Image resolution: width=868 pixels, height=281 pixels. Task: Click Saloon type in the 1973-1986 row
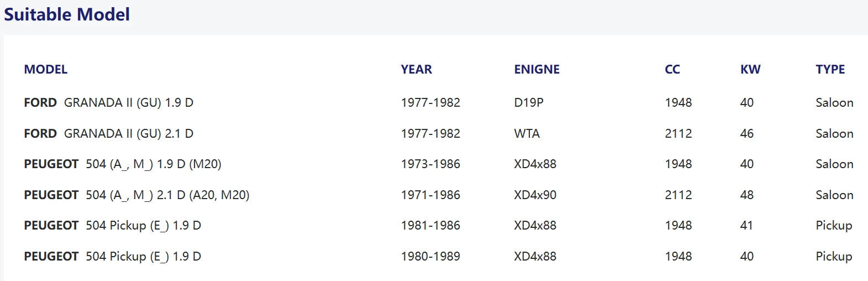click(x=834, y=164)
